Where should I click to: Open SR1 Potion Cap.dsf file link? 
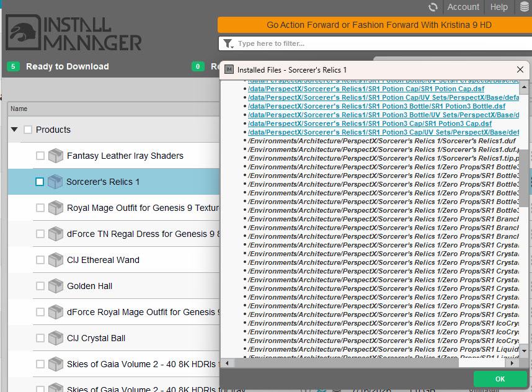(366, 89)
